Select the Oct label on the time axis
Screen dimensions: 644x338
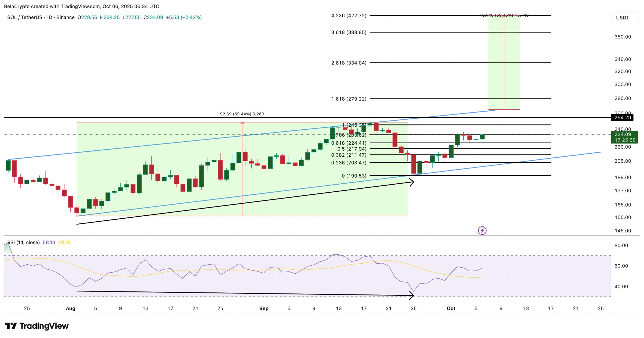point(451,308)
